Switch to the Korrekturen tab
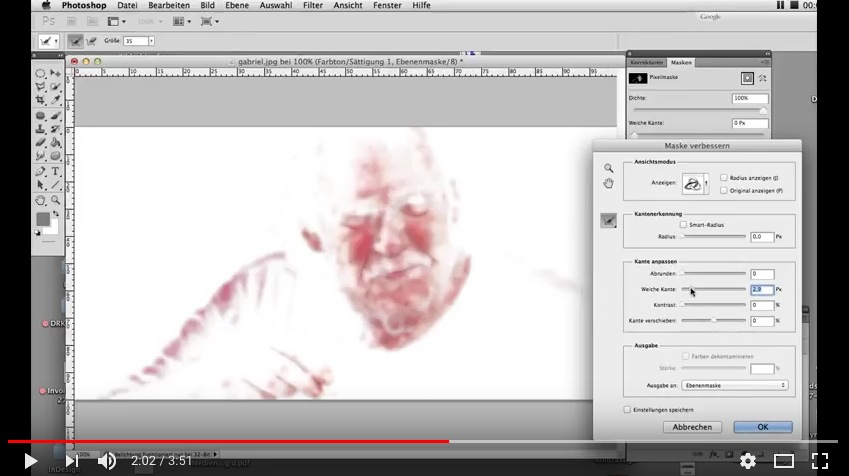This screenshot has width=849, height=476. (x=645, y=63)
